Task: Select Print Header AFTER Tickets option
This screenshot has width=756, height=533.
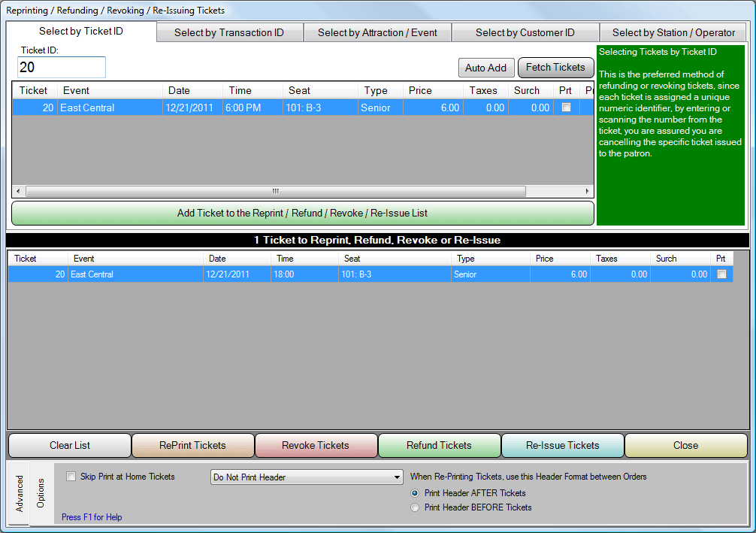Action: point(415,493)
